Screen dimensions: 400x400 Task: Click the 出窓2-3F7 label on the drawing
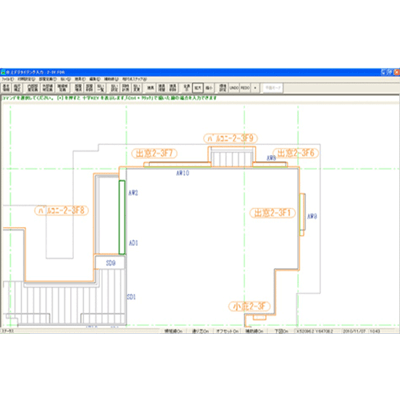click(154, 154)
